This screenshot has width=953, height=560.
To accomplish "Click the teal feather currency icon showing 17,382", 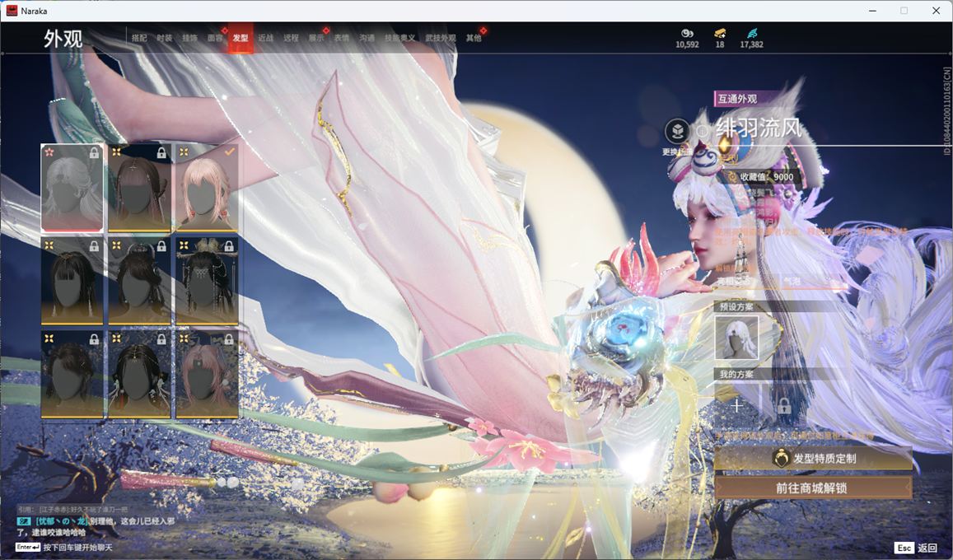I will pos(752,33).
